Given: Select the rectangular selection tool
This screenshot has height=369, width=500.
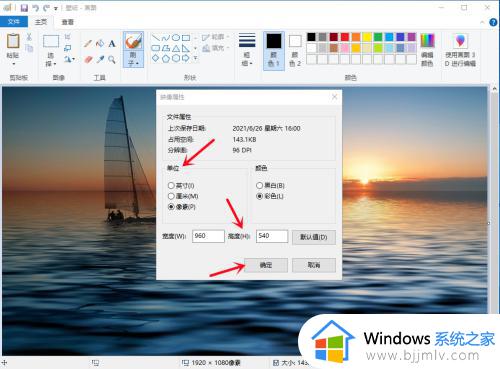Looking at the screenshot, I should (x=51, y=41).
